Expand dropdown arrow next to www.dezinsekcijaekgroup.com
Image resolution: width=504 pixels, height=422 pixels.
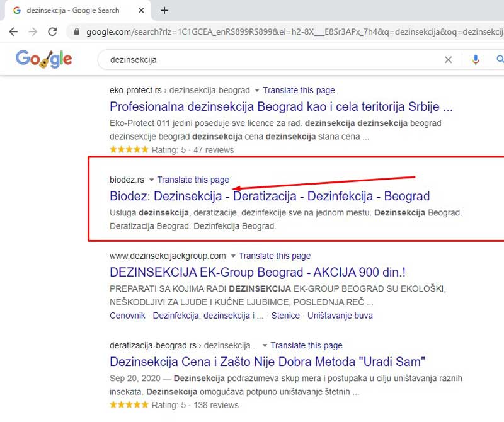pos(233,256)
